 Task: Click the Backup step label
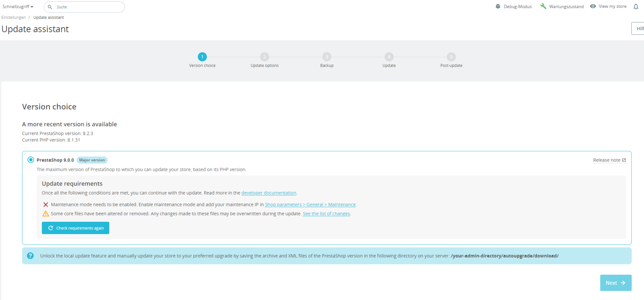pyautogui.click(x=327, y=66)
